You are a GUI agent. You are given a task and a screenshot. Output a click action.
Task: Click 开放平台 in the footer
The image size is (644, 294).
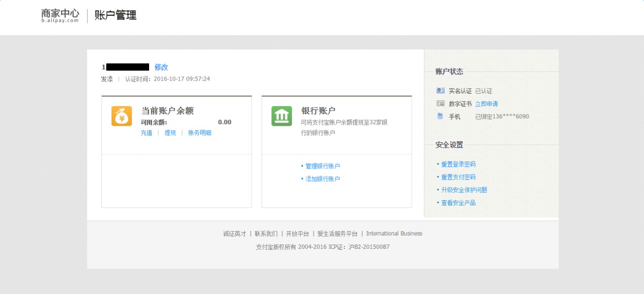(x=297, y=234)
